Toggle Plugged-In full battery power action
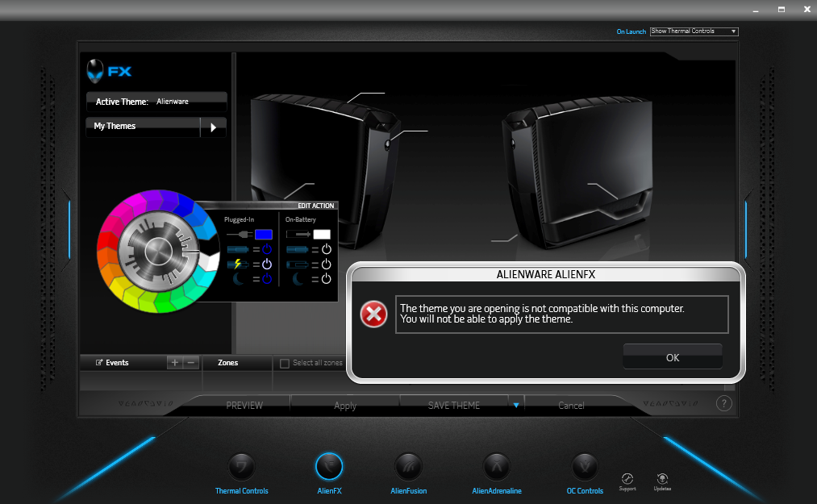Image resolution: width=817 pixels, height=504 pixels. pos(267,249)
